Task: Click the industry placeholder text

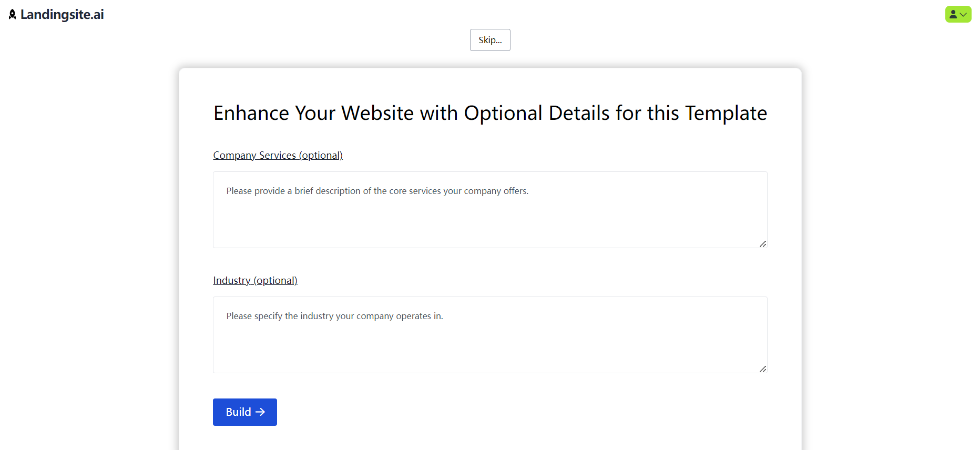Action: 334,316
